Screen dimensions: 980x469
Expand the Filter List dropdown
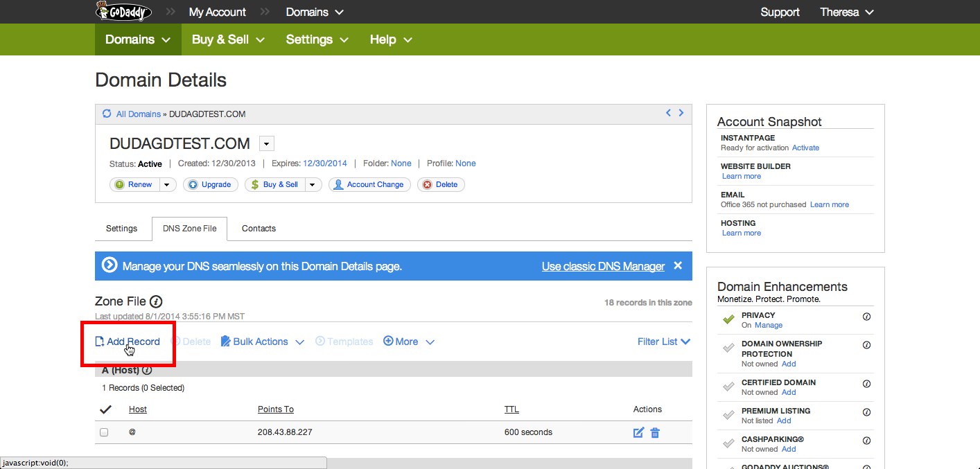click(664, 342)
